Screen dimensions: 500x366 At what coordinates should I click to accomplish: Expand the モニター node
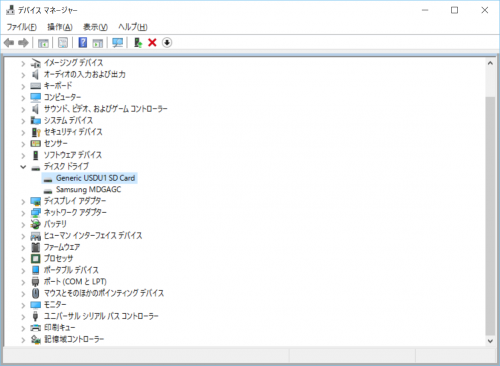(23, 305)
